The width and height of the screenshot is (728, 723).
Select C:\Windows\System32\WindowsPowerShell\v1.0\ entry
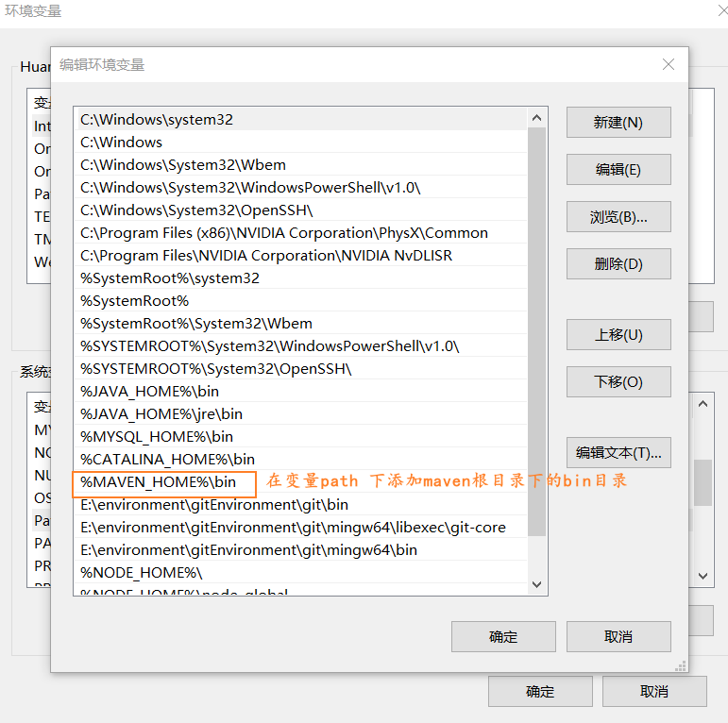coord(301,188)
